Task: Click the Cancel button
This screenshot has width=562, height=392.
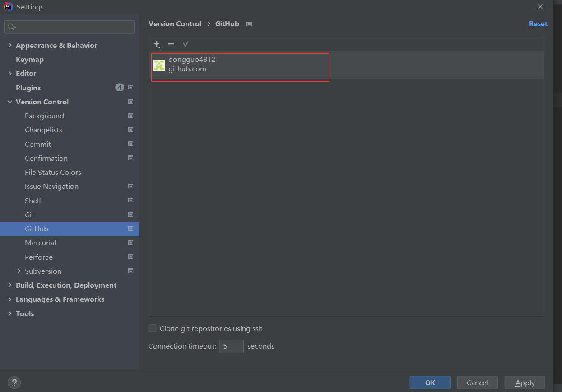Action: click(x=477, y=383)
